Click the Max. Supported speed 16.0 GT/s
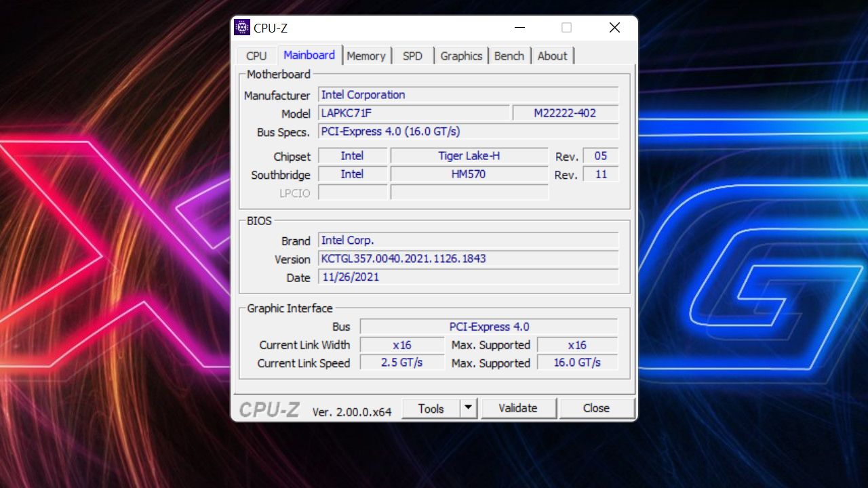868x488 pixels. point(577,363)
